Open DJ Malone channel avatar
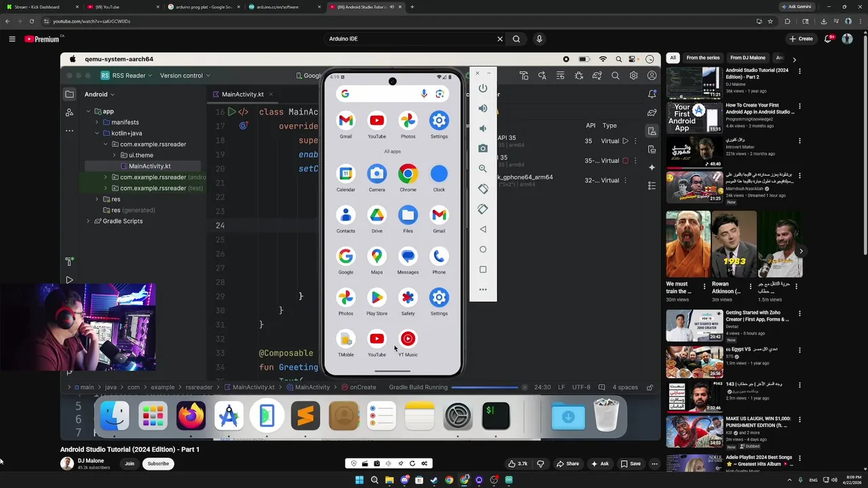Viewport: 868px width, 488px height. 66,464
